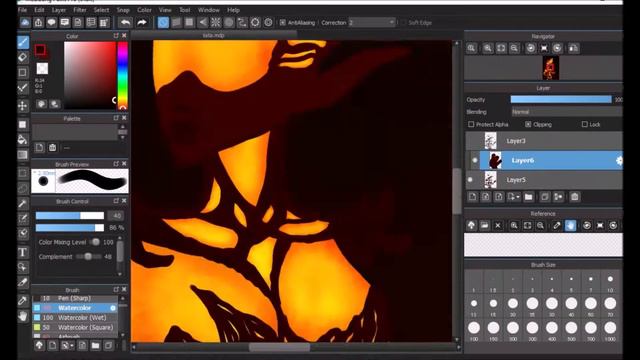640x360 pixels.
Task: Select the Bucket fill tool
Action: pos(23,140)
